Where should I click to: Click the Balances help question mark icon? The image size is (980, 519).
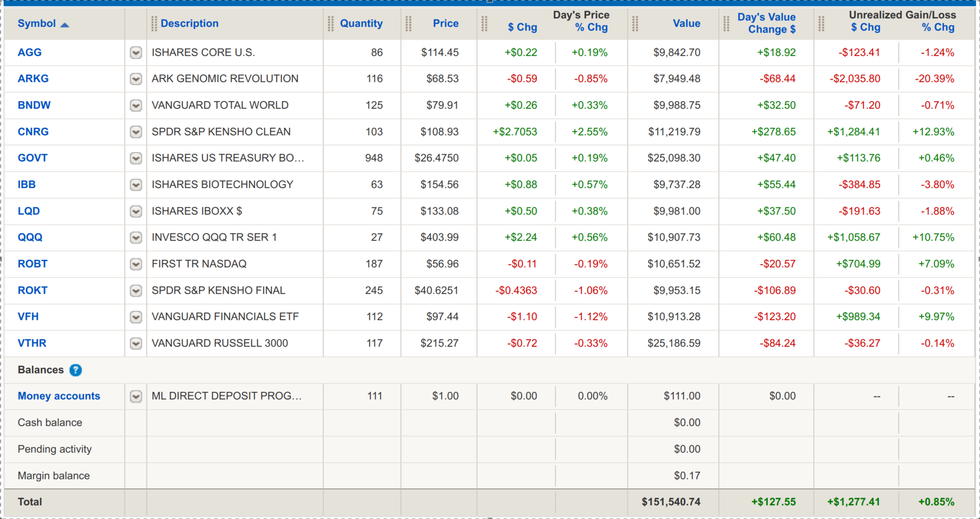[x=76, y=370]
